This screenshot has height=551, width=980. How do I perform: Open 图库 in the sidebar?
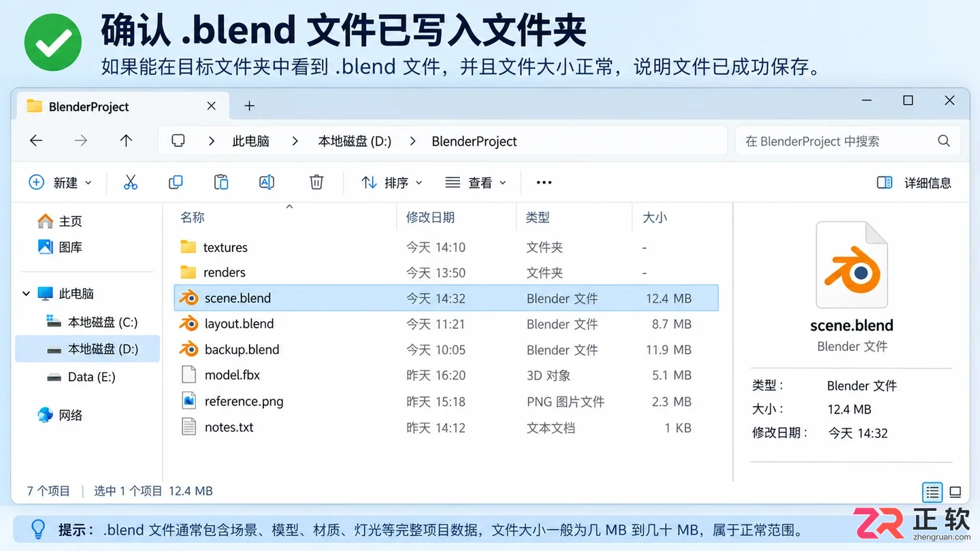click(x=60, y=247)
